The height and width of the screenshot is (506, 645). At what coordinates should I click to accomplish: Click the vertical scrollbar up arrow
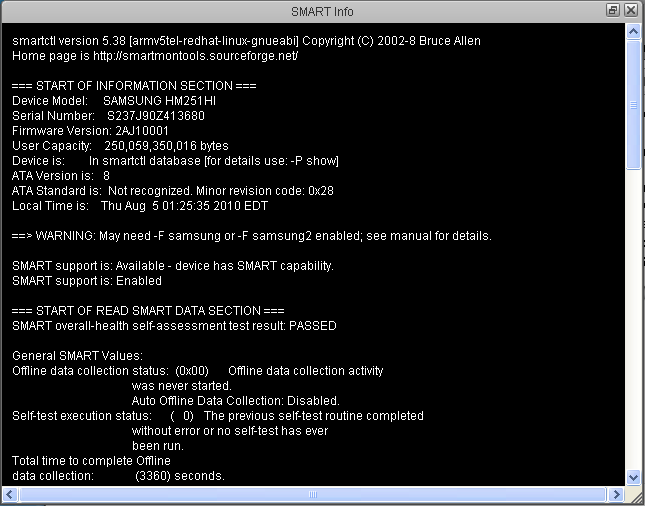point(632,33)
